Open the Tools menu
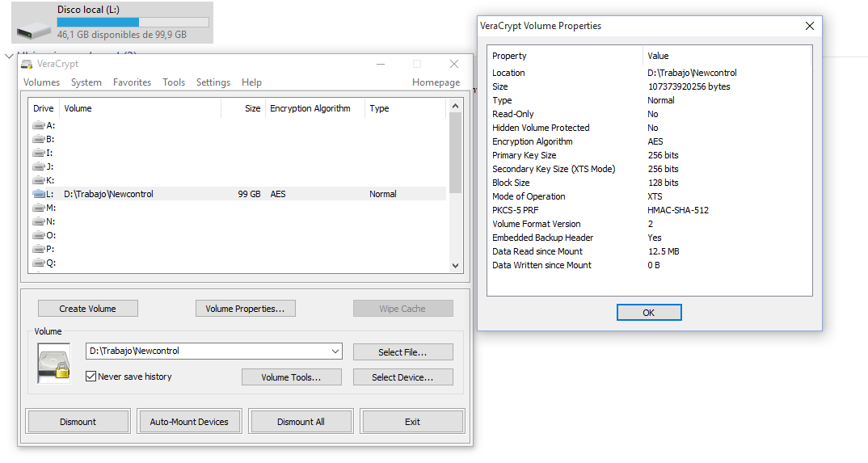Viewport: 868px width, 463px height. [x=174, y=82]
